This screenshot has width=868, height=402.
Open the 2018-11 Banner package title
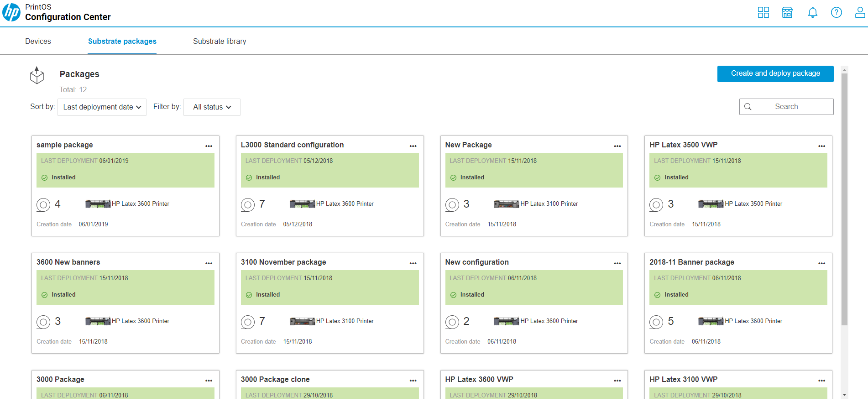[x=692, y=262]
